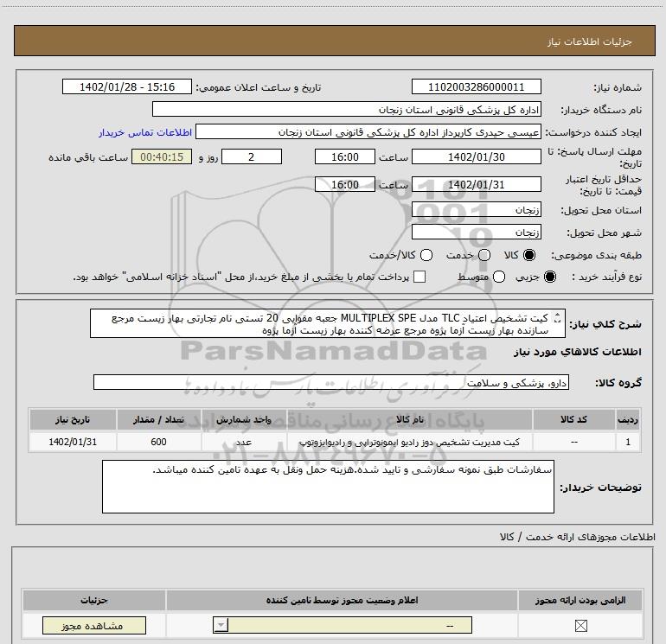The height and width of the screenshot is (644, 666).
Task: Click the نام کالا column header
Action: coord(409,419)
